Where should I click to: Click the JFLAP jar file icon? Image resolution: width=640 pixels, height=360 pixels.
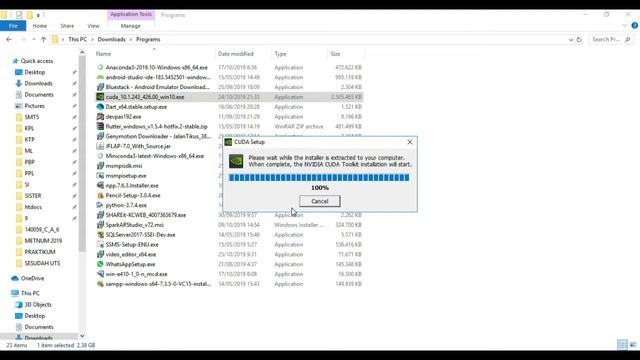(x=100, y=146)
